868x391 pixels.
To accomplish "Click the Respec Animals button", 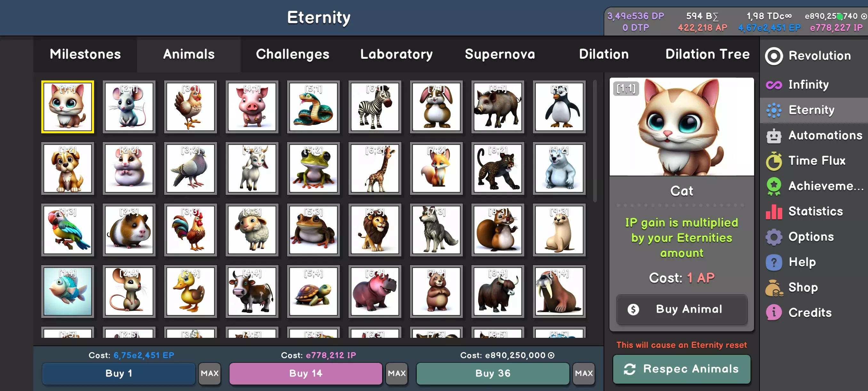I will pyautogui.click(x=682, y=369).
